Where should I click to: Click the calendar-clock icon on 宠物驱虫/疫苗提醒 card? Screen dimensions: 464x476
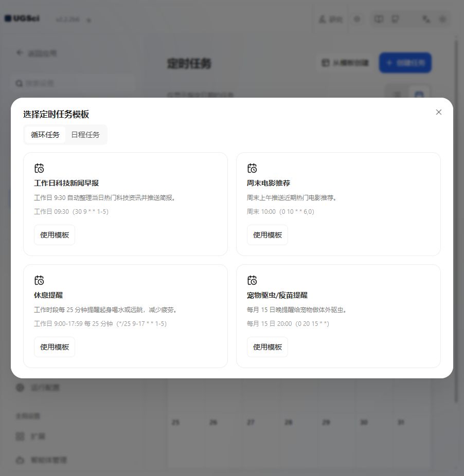point(252,280)
